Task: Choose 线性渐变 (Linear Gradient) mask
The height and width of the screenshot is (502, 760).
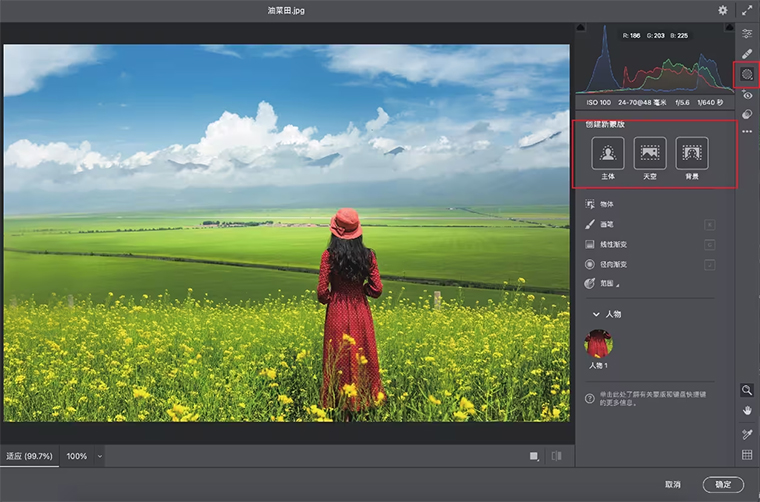Action: click(x=614, y=244)
